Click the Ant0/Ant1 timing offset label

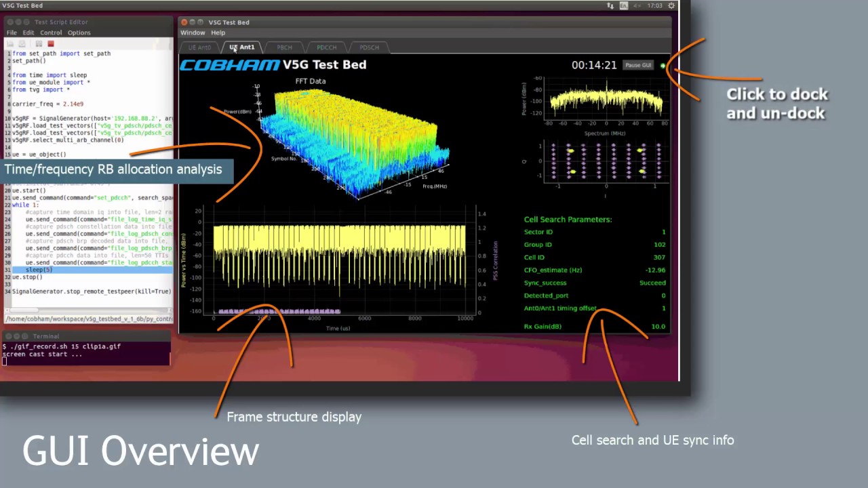[560, 308]
